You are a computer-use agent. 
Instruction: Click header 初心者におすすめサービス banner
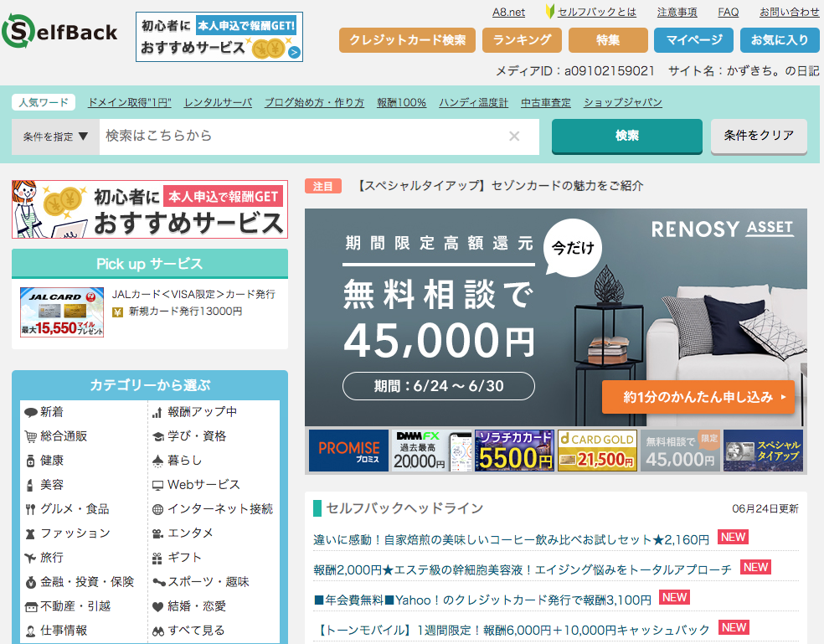[219, 37]
